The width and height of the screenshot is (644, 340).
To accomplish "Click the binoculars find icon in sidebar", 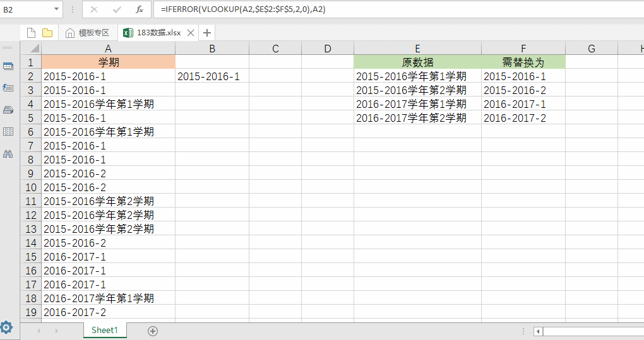I will tap(8, 154).
